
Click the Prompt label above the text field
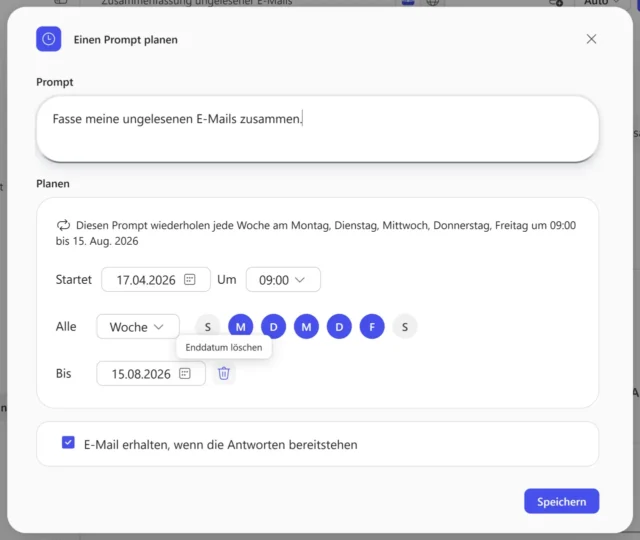click(55, 82)
